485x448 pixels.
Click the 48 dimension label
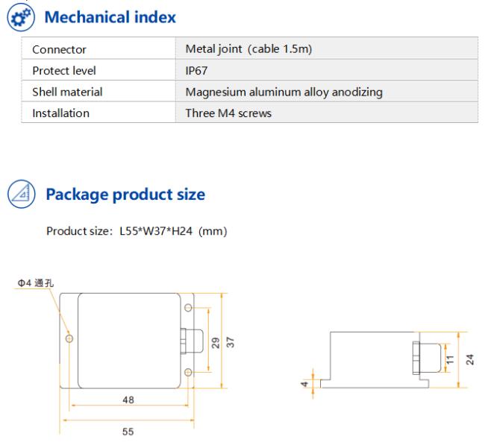(128, 400)
